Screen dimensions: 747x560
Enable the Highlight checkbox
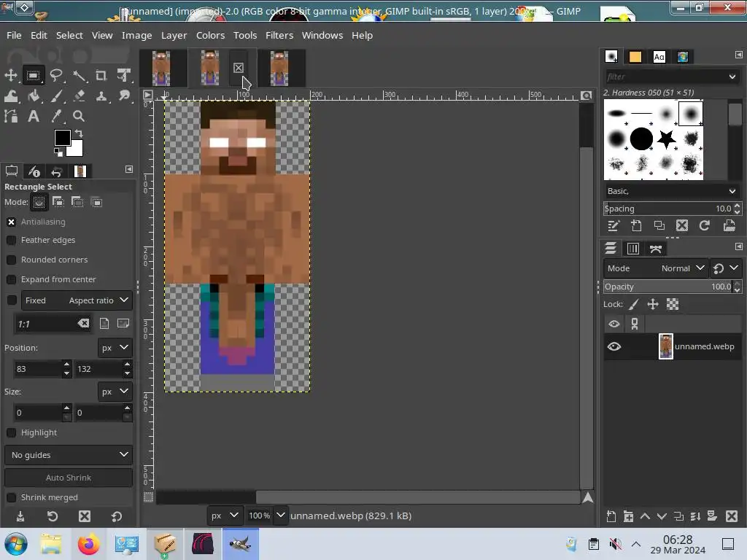pyautogui.click(x=12, y=432)
